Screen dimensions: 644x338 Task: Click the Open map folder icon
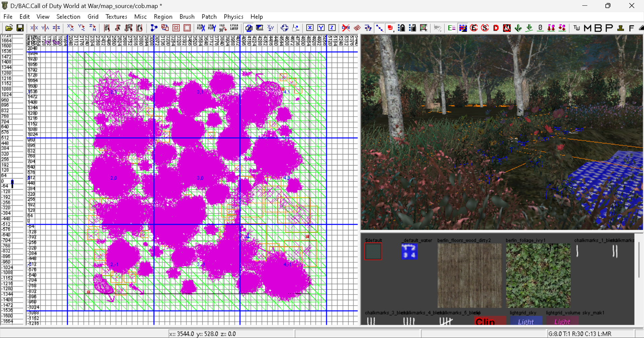pyautogui.click(x=9, y=28)
